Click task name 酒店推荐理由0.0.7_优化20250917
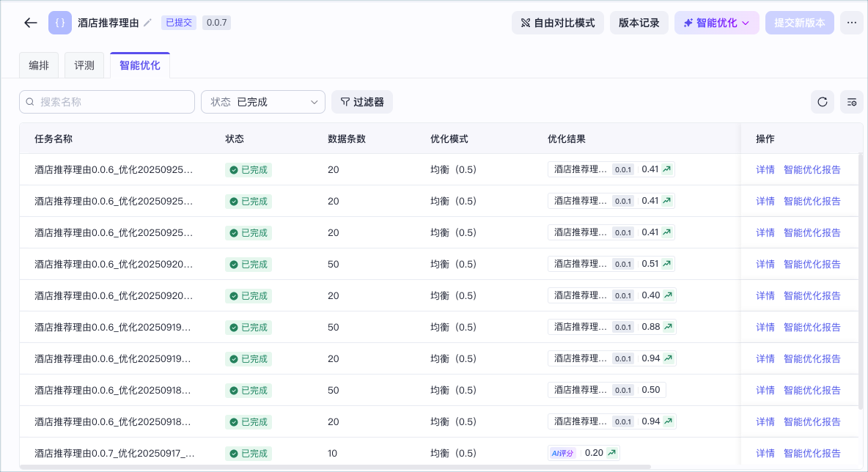868x472 pixels. point(114,453)
